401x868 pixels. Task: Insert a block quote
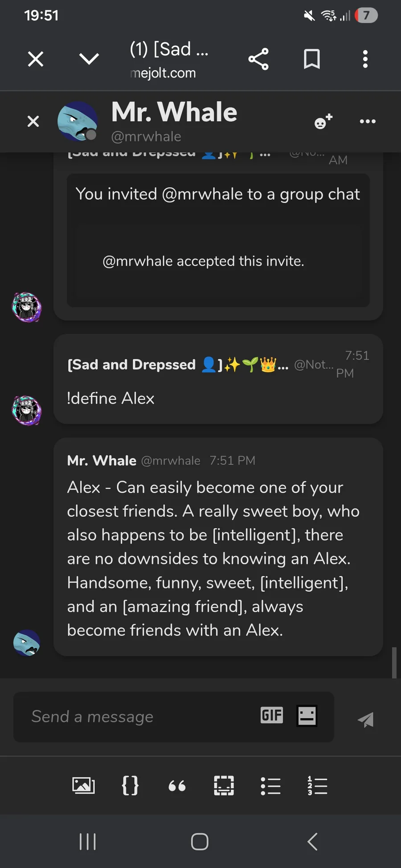click(177, 786)
